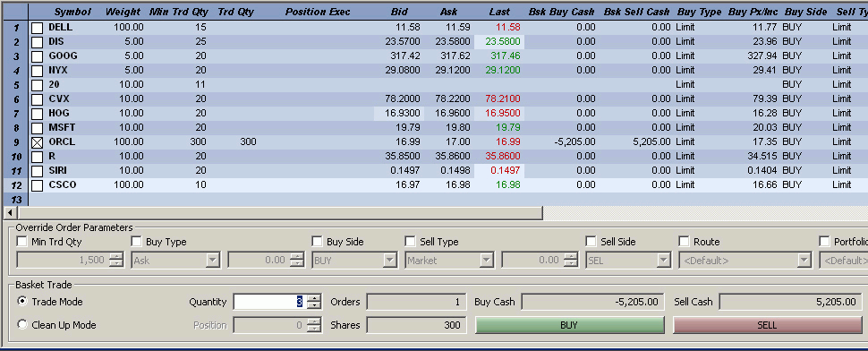Viewport: 868px width, 351px height.
Task: Adjust the Min Trd Qty 1,500 spinner
Action: tap(117, 261)
